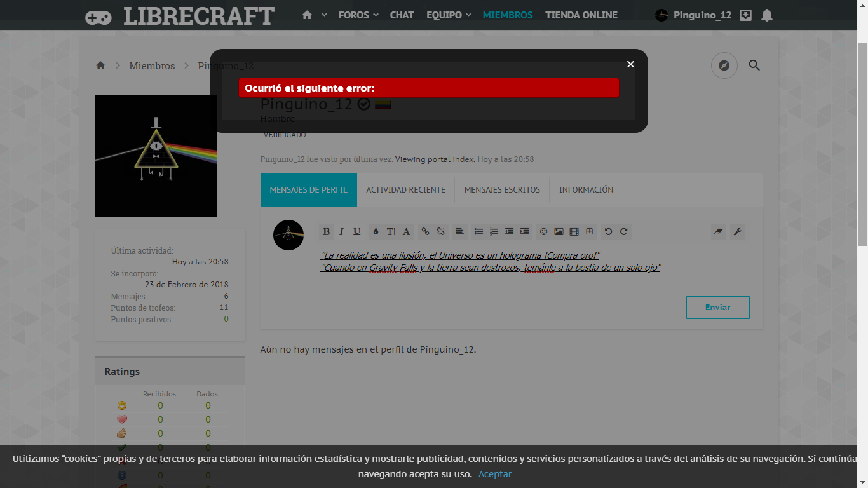Viewport: 868px width, 488px height.
Task: Remove link with the broken chain icon
Action: [441, 232]
